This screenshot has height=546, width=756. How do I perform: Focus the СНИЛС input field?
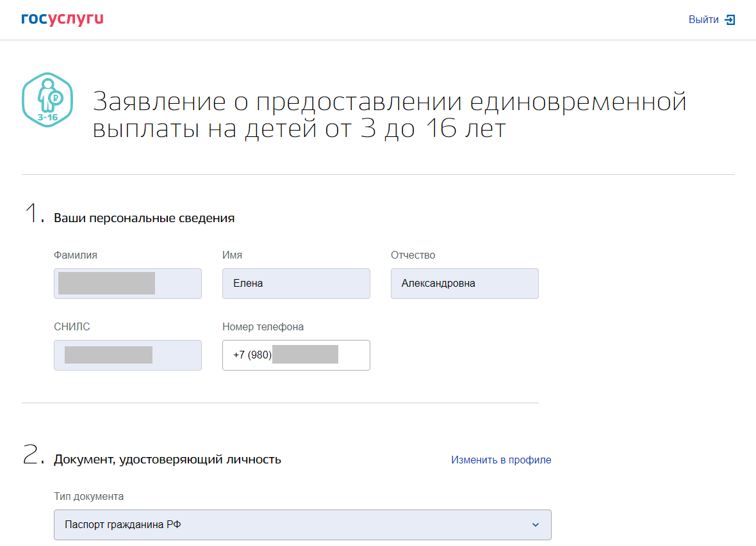click(127, 355)
